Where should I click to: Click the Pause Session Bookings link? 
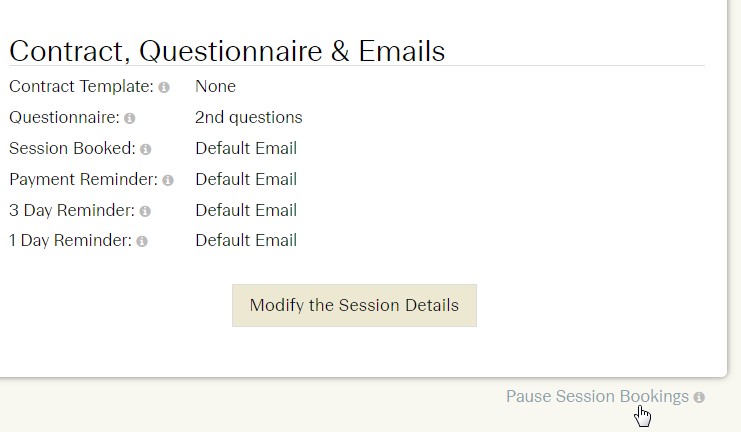(x=597, y=396)
